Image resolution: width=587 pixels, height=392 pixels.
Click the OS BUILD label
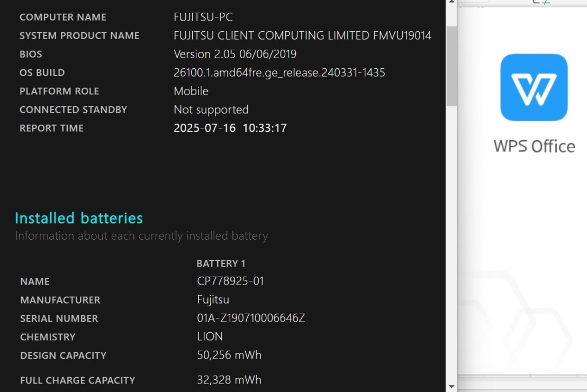pyautogui.click(x=42, y=72)
